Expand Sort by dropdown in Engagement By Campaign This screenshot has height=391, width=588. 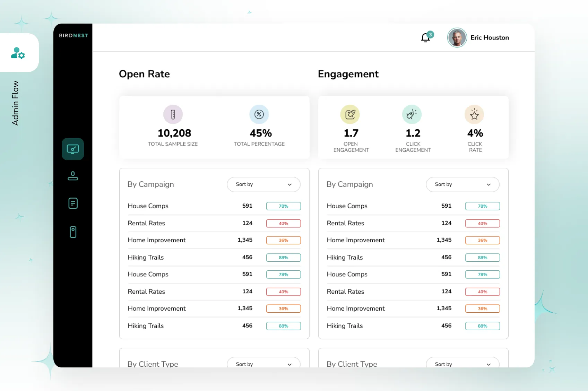click(x=462, y=184)
